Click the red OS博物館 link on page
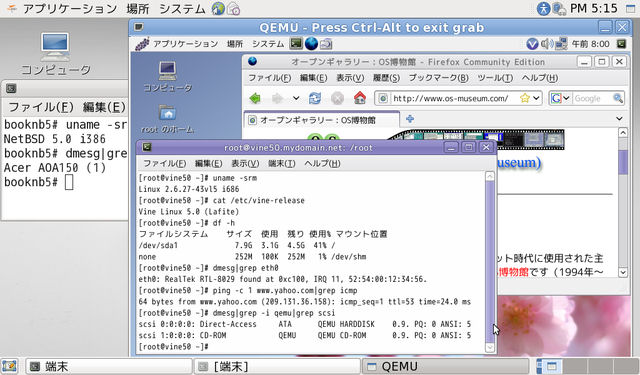 tap(513, 271)
